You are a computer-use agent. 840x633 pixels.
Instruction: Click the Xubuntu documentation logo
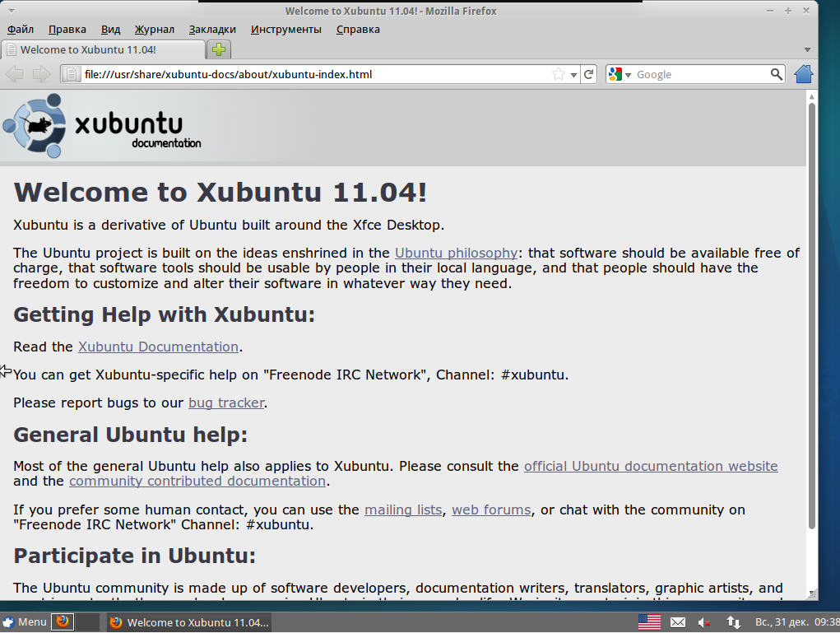pos(102,126)
